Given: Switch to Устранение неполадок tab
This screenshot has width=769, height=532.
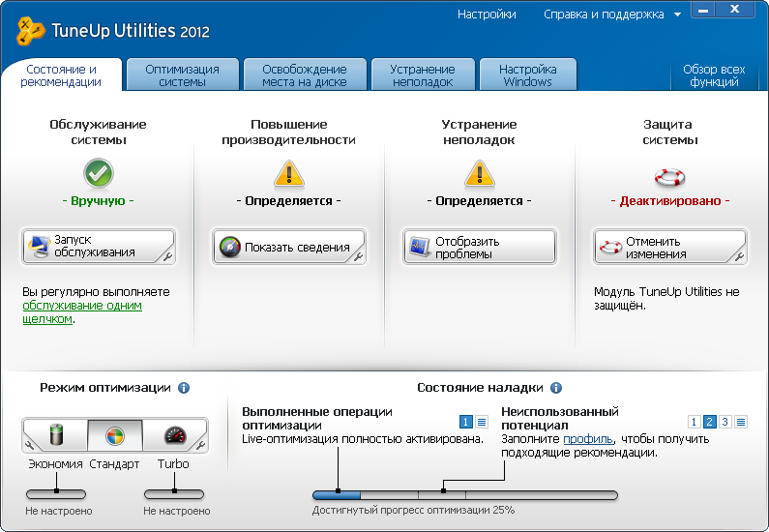Looking at the screenshot, I should pos(423,75).
